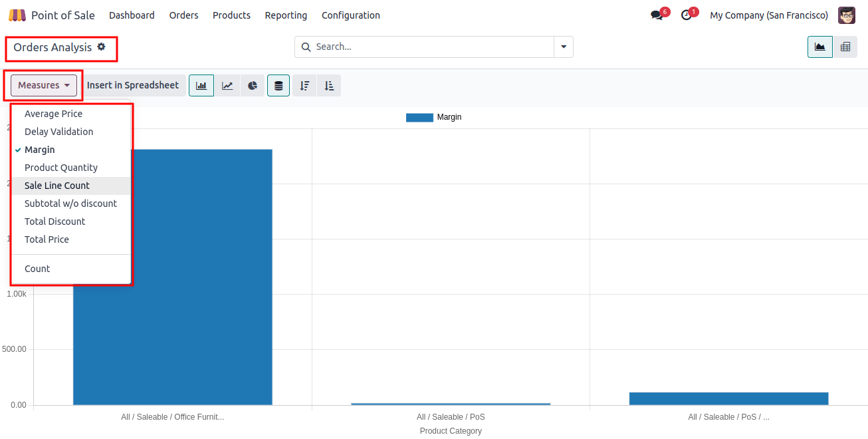
Task: Click the All / Saleable / Office Furnit... label
Action: [173, 417]
